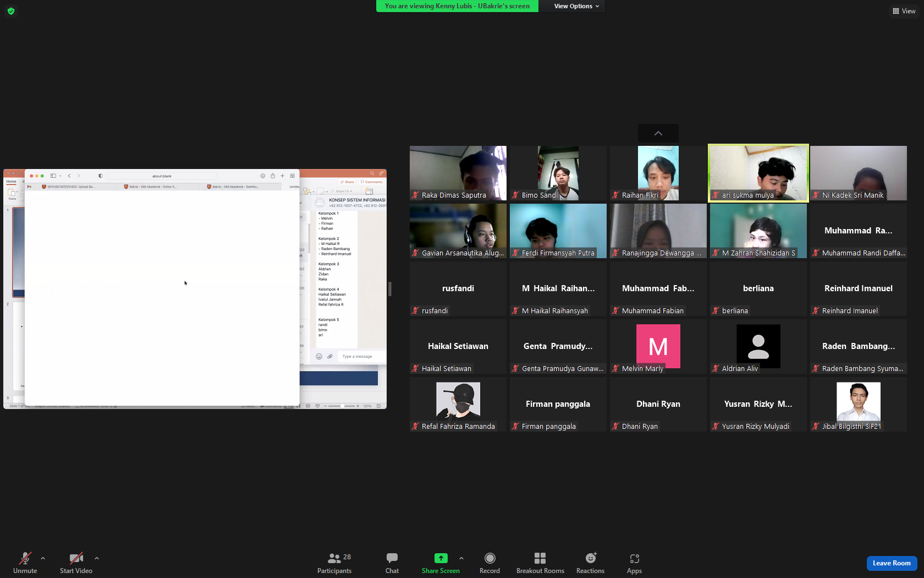Open the PowerPoint Home ribbon tab
The image size is (924, 578).
click(x=11, y=182)
